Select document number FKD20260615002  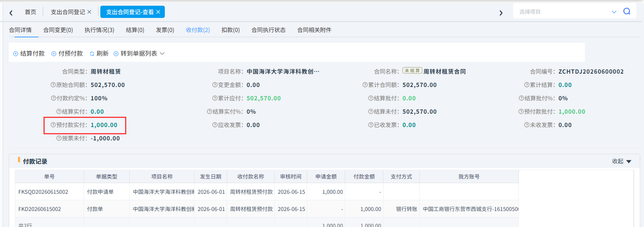(x=40, y=209)
